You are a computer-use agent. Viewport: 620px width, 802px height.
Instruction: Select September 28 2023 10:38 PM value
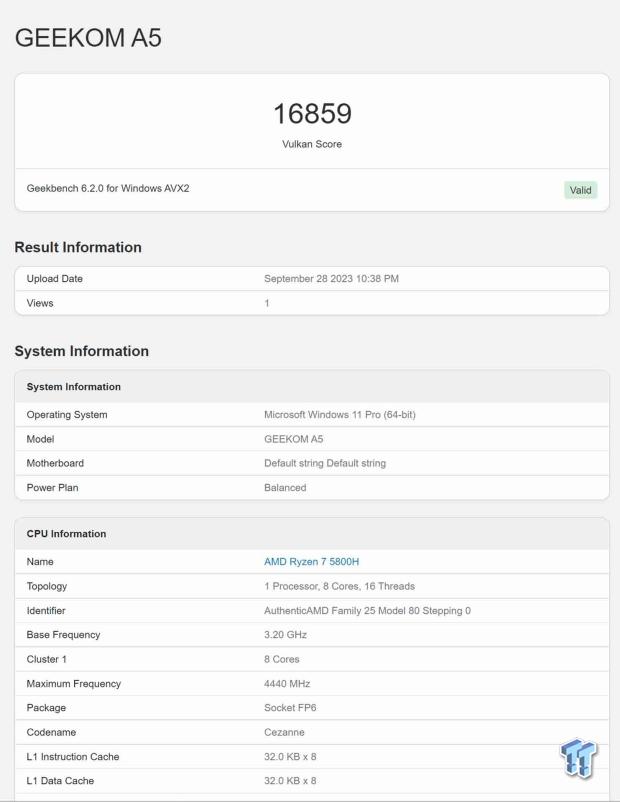pos(331,279)
